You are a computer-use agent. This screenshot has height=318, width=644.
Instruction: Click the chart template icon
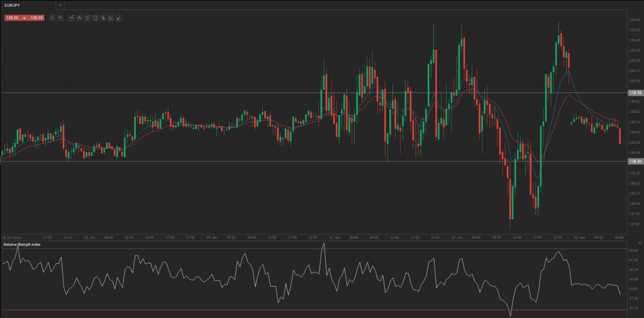coord(95,18)
